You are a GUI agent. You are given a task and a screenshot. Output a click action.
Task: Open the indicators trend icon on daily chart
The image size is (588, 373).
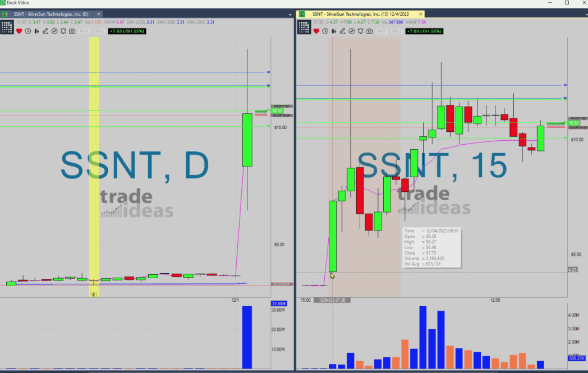tap(54, 31)
